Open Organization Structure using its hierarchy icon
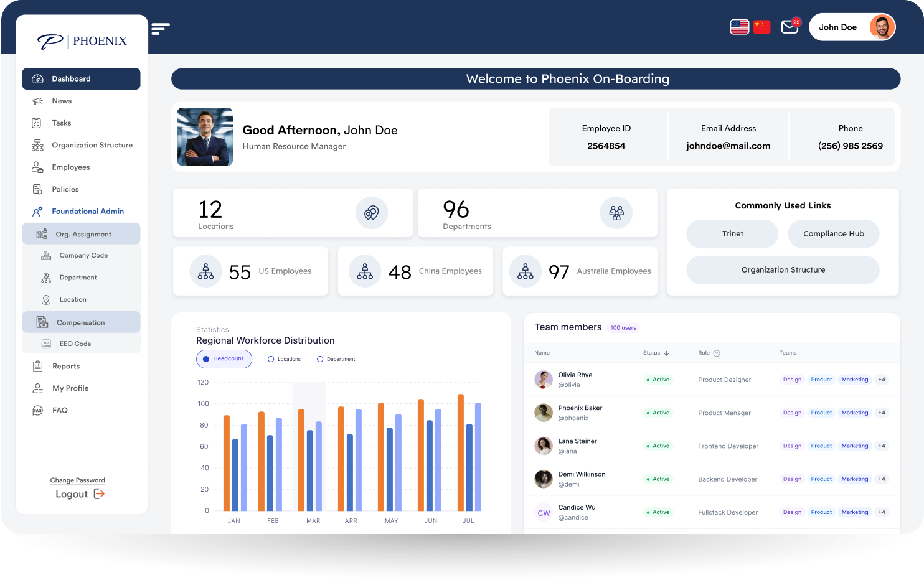Screen dimensions: 924x580 pyautogui.click(x=37, y=145)
